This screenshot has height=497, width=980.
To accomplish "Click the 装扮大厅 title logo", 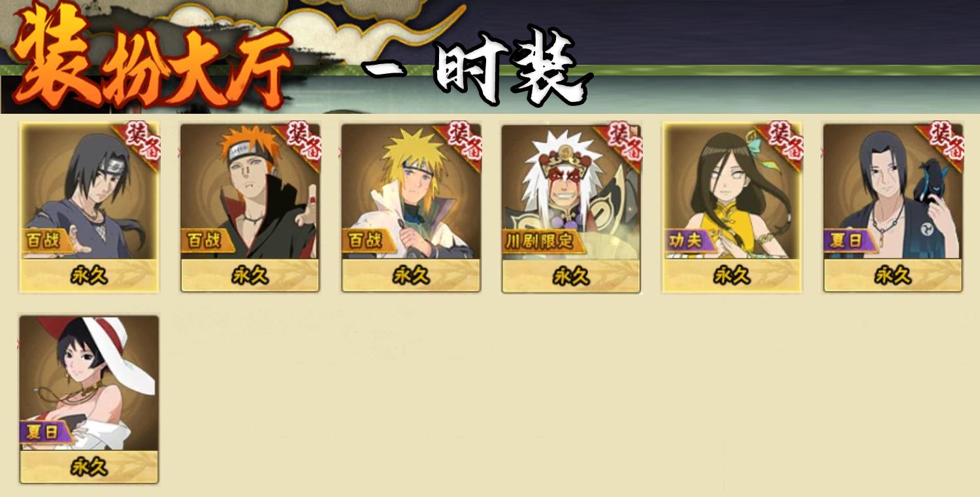I will point(152,59).
